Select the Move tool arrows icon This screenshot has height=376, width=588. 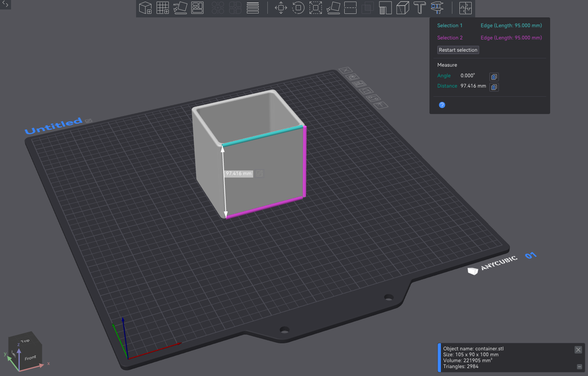[x=281, y=8]
